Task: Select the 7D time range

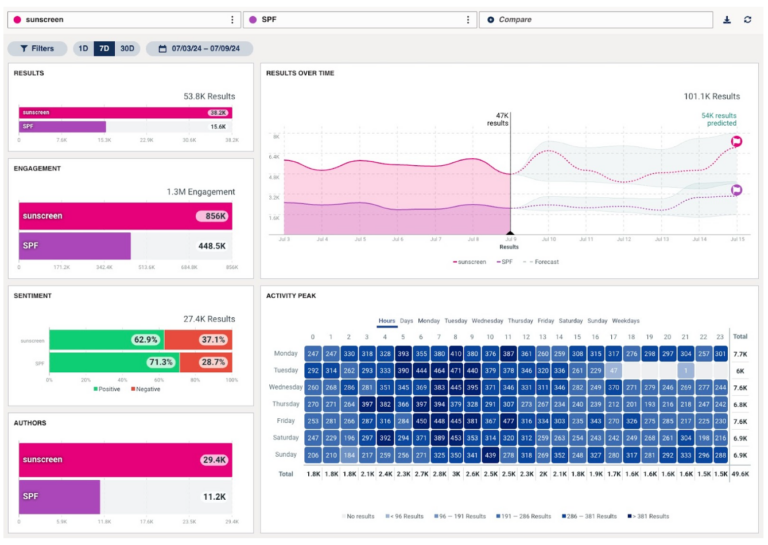Action: click(104, 48)
